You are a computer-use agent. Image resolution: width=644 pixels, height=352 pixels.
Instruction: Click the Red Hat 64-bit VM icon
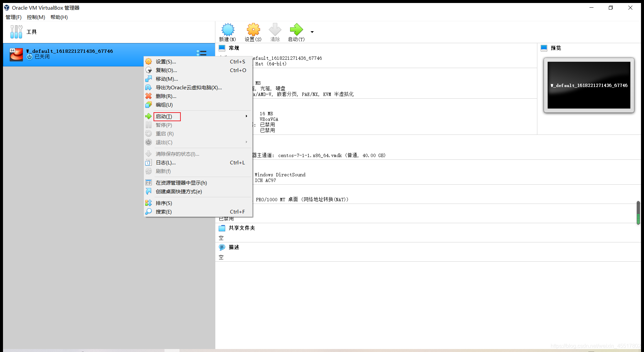(x=16, y=54)
